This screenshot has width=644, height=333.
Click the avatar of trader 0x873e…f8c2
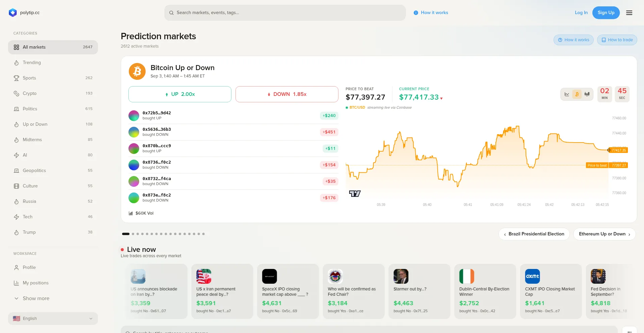[134, 198]
